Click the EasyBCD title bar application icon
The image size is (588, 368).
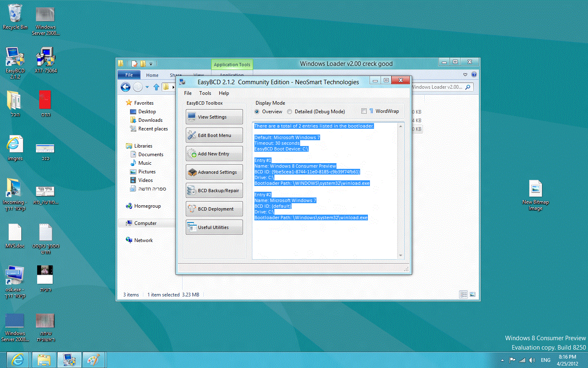pyautogui.click(x=182, y=82)
